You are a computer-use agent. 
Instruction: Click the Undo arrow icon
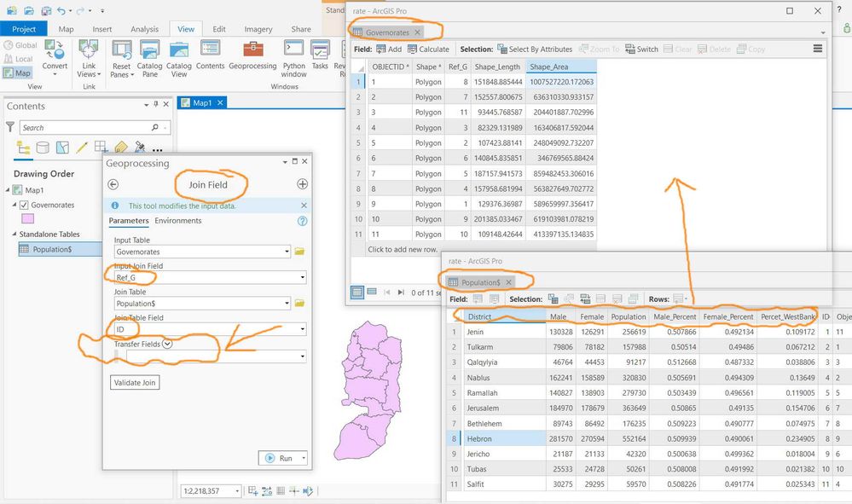(x=61, y=9)
